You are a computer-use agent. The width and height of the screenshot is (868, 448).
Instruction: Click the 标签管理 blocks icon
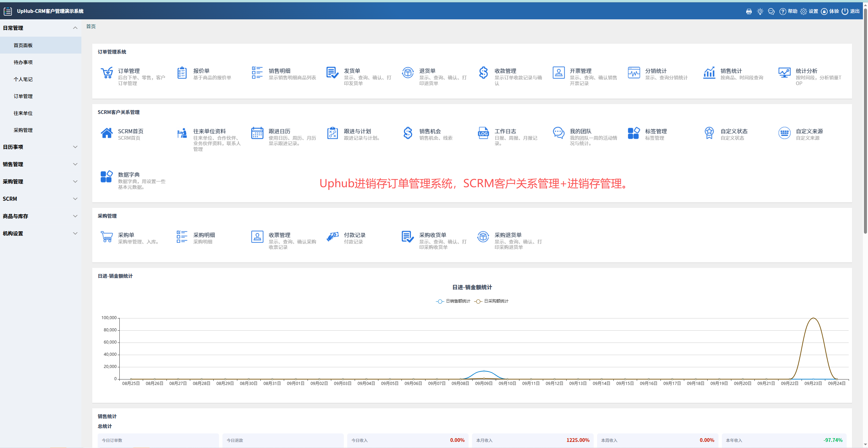634,133
